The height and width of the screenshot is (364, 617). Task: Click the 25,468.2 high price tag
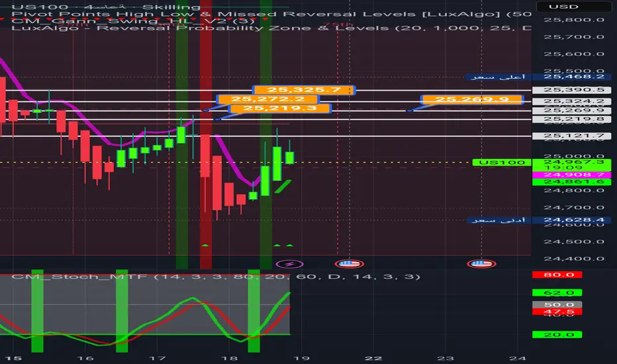[x=571, y=77]
